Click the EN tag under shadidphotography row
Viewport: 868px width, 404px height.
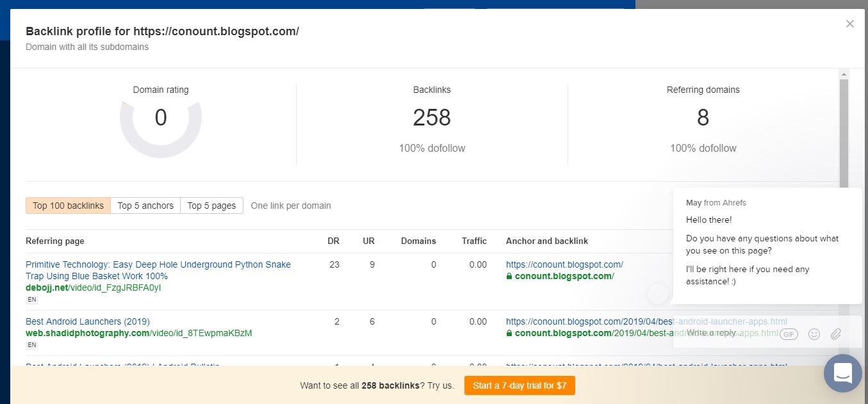pyautogui.click(x=31, y=345)
